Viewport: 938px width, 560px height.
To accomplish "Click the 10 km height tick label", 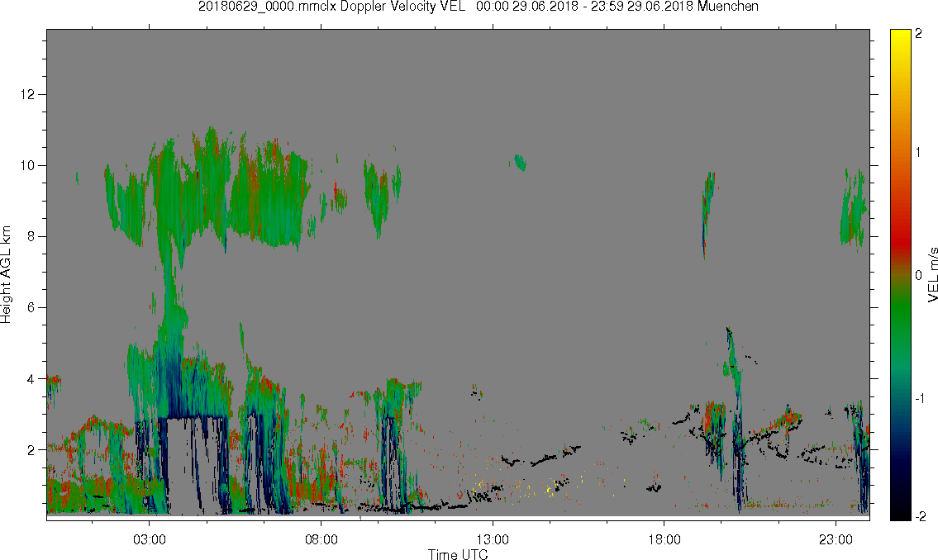I will pos(27,165).
